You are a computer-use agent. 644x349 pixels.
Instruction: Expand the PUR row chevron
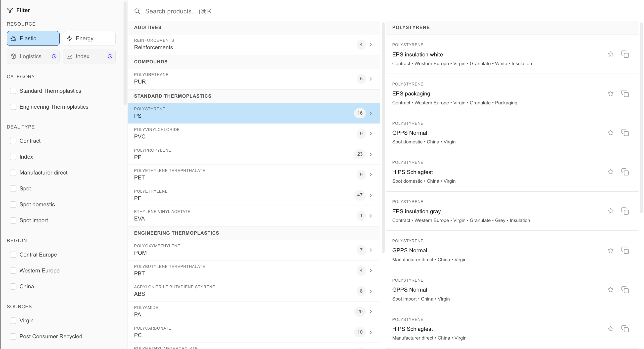click(371, 79)
